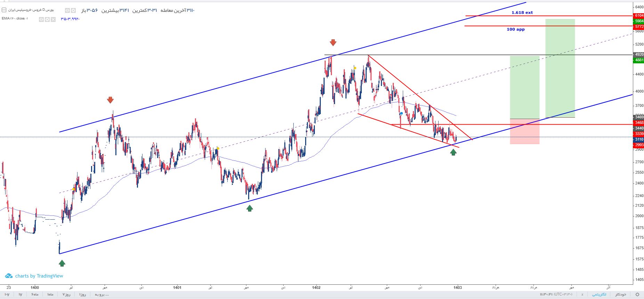This screenshot has width=644, height=299.
Task: Select the 1-year range button
Action: click(x=20, y=295)
